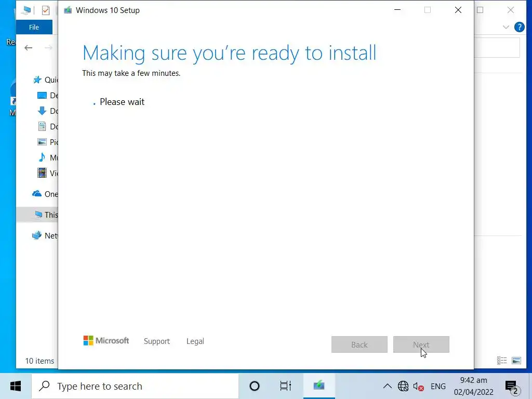This screenshot has width=532, height=399.
Task: Minimize the Windows 10 Setup window
Action: pyautogui.click(x=397, y=10)
